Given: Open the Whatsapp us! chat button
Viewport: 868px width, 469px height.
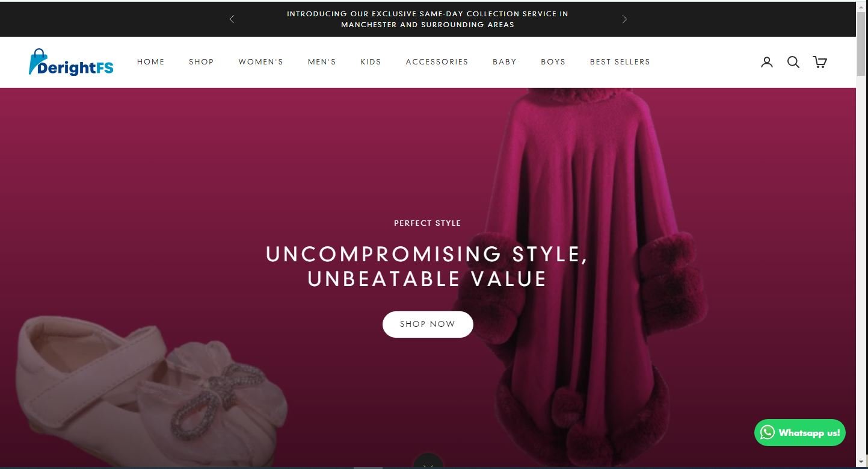Looking at the screenshot, I should point(800,432).
